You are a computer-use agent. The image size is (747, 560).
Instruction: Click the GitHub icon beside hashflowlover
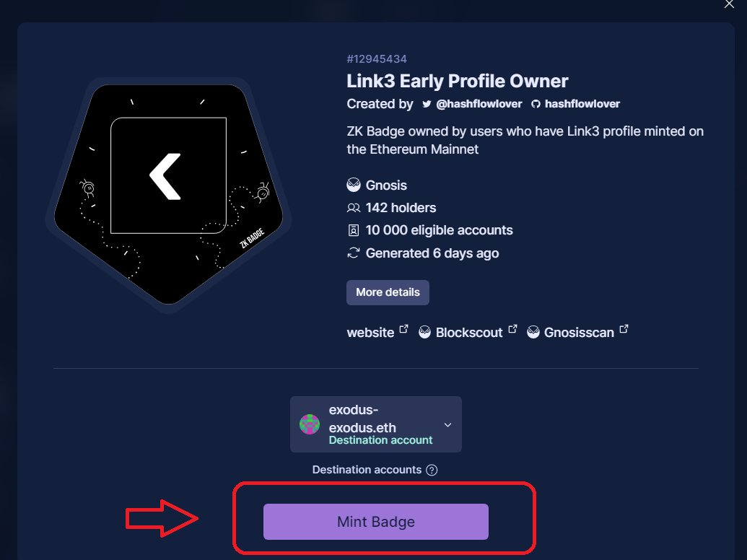536,104
